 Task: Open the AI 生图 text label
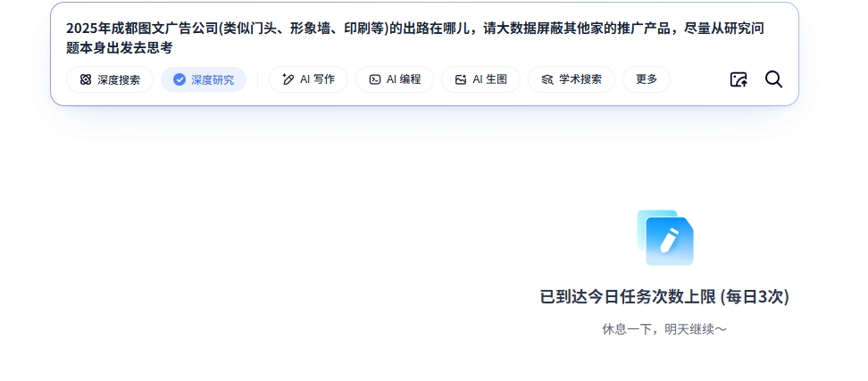coord(490,79)
